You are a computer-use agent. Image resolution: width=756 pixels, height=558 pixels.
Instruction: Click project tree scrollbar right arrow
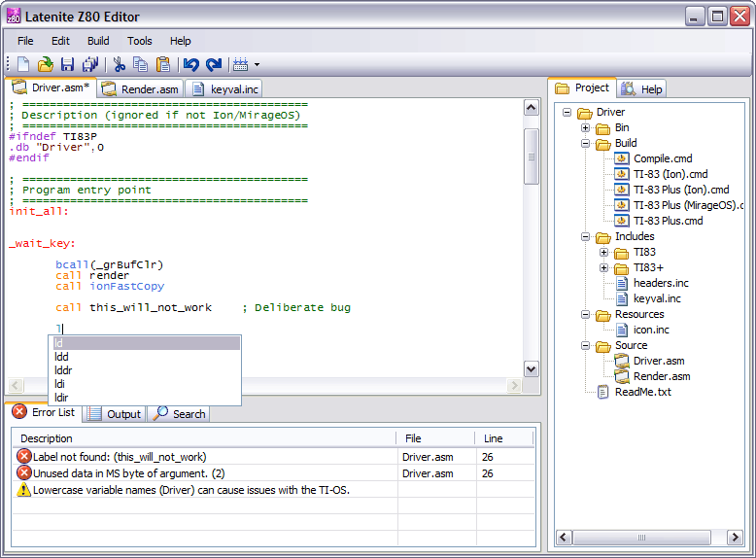tap(735, 538)
